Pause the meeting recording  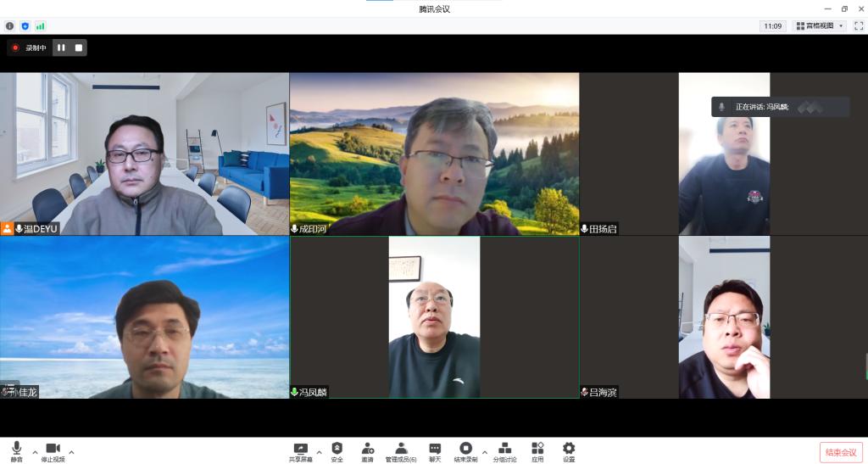click(61, 48)
